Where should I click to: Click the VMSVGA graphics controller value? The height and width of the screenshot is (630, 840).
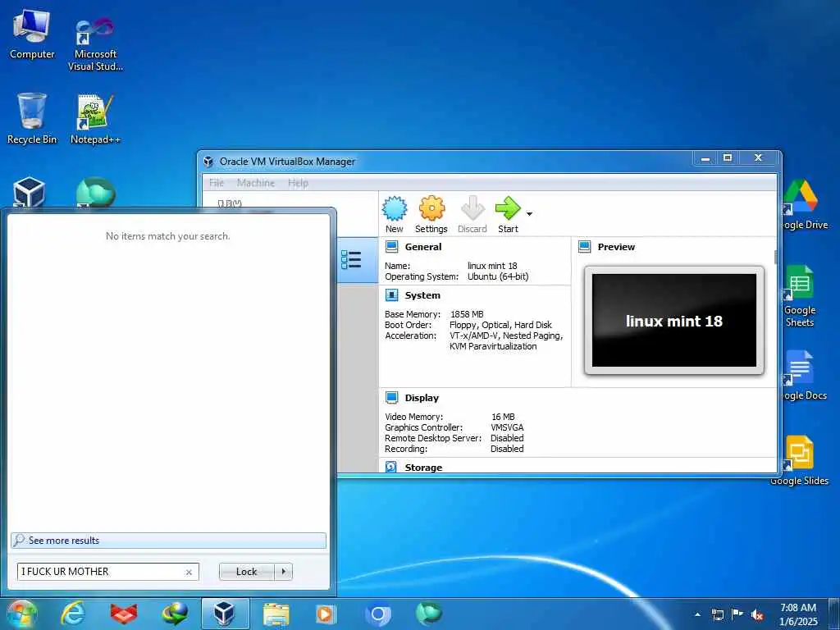(507, 427)
